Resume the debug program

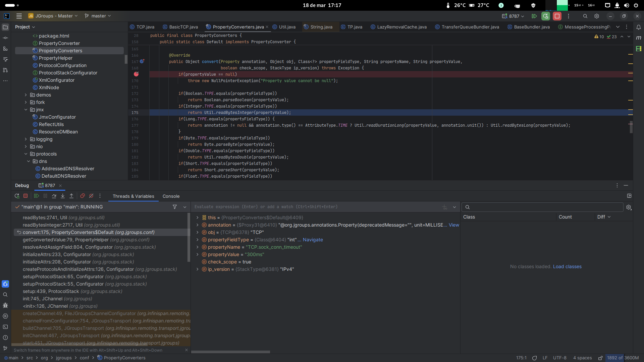click(37, 196)
